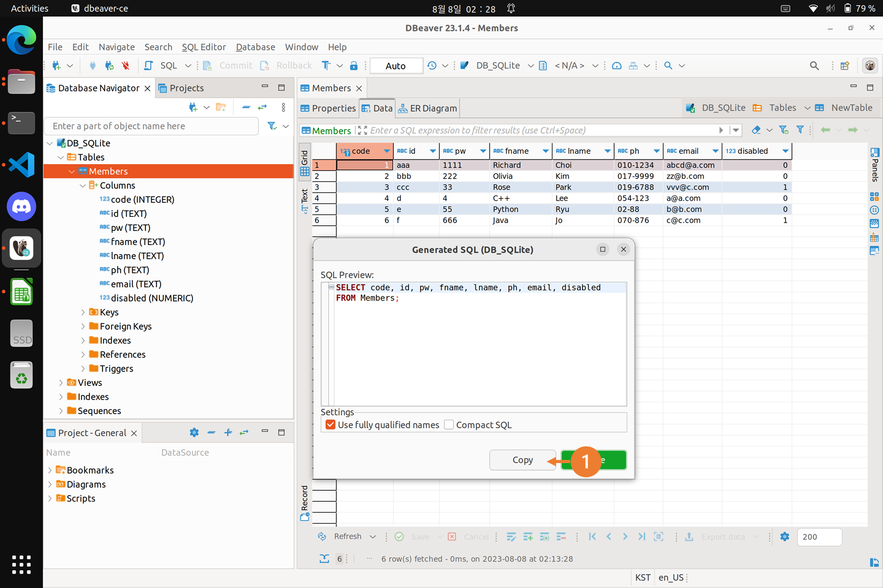Open Microsoft Edge from the dock
Viewport: 883px width, 588px height.
pos(21,40)
